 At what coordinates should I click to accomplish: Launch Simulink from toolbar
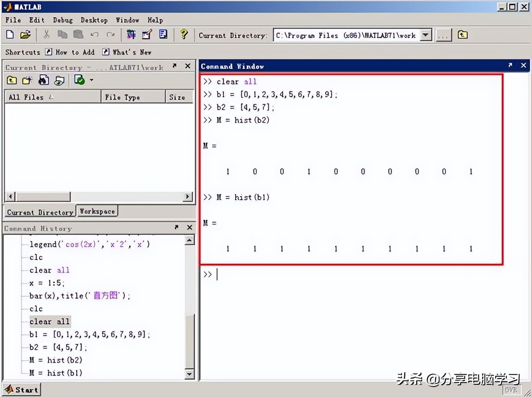[131, 35]
